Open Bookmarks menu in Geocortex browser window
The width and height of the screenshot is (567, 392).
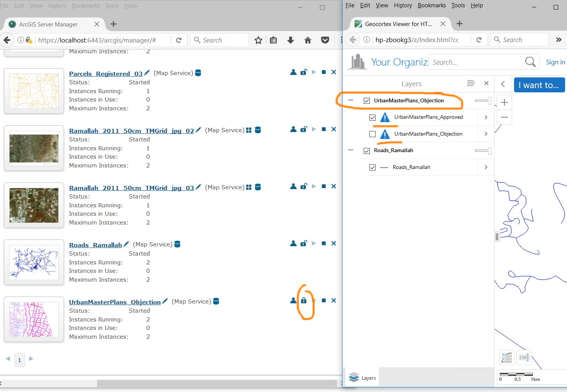(432, 5)
